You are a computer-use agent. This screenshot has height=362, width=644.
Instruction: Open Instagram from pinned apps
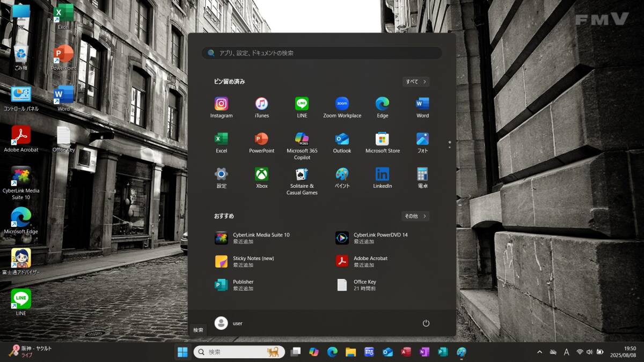pyautogui.click(x=221, y=108)
